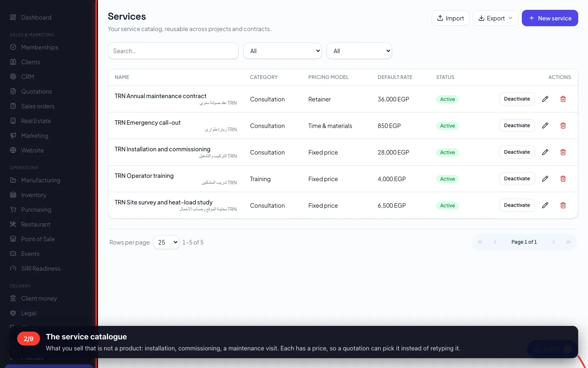Deactivate TRN Installation and commissioning

click(517, 152)
